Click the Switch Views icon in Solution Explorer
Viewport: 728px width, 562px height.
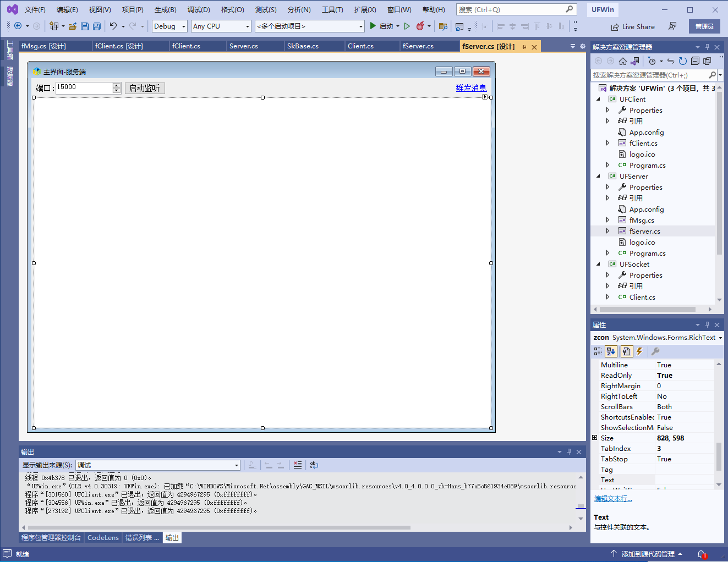coord(635,61)
